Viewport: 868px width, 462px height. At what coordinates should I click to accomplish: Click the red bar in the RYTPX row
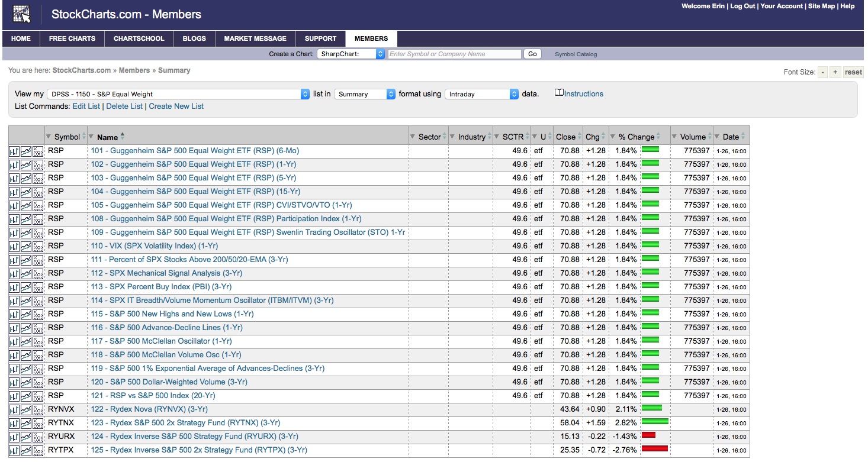(x=654, y=449)
